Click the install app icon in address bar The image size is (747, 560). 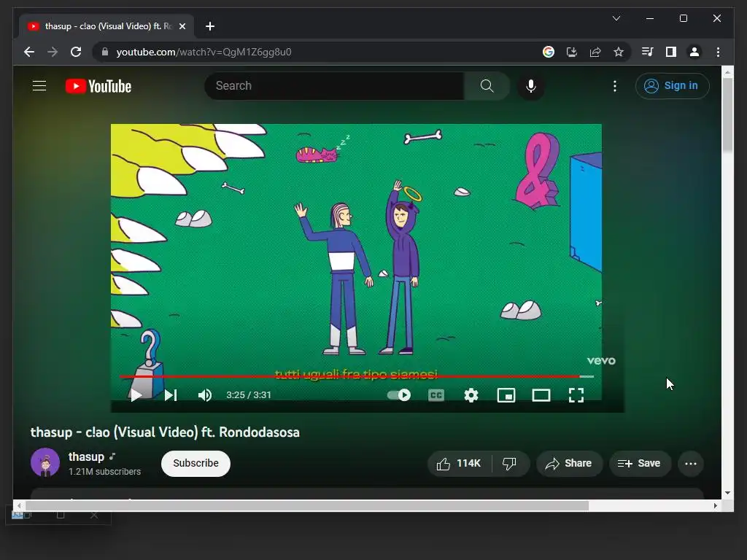(x=572, y=52)
